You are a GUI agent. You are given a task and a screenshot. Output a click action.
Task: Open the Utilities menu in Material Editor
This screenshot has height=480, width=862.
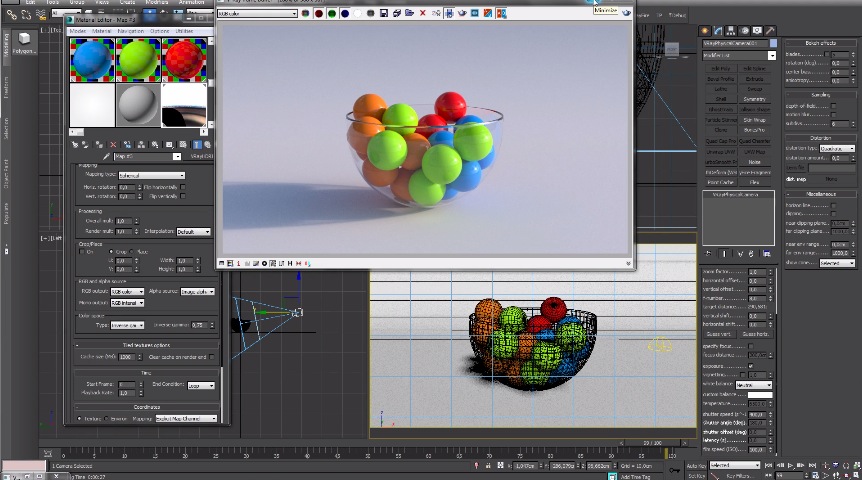(185, 31)
